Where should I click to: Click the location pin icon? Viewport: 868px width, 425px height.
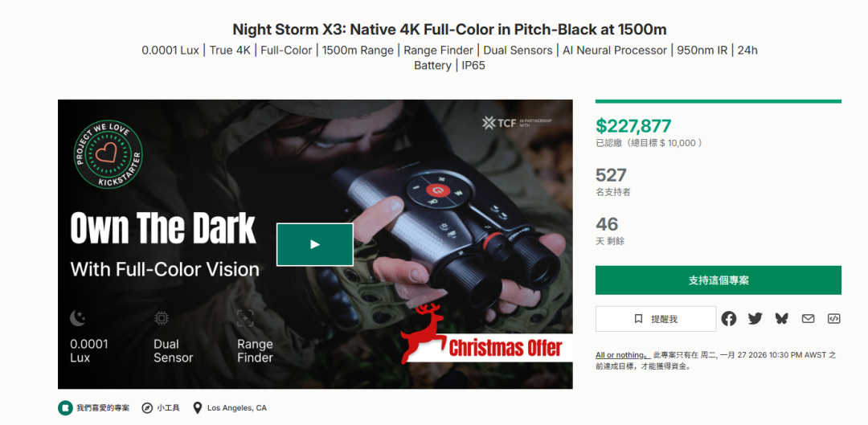coord(198,408)
